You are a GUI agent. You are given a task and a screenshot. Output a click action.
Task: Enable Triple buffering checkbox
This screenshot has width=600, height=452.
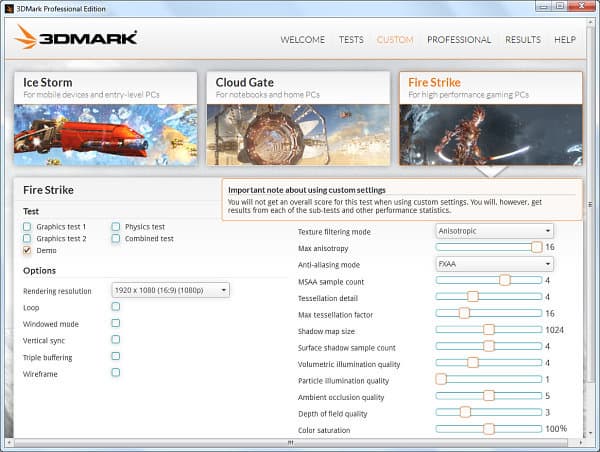pyautogui.click(x=116, y=356)
